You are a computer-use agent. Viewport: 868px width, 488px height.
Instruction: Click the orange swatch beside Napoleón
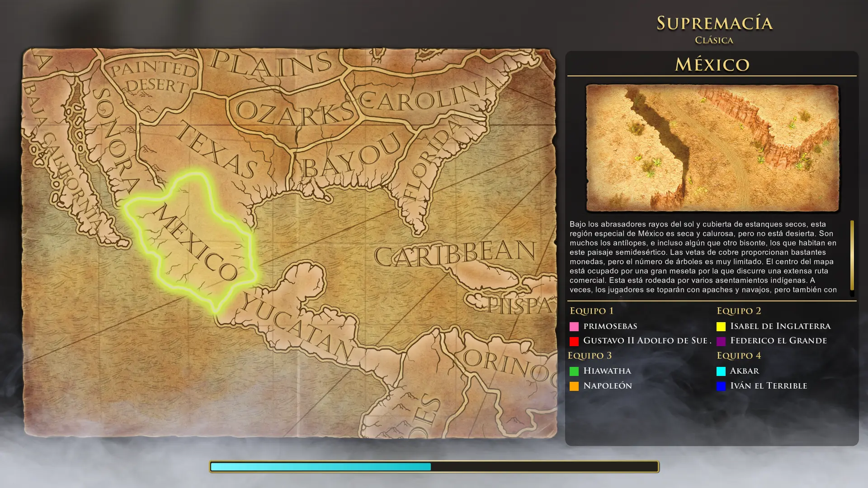click(574, 386)
